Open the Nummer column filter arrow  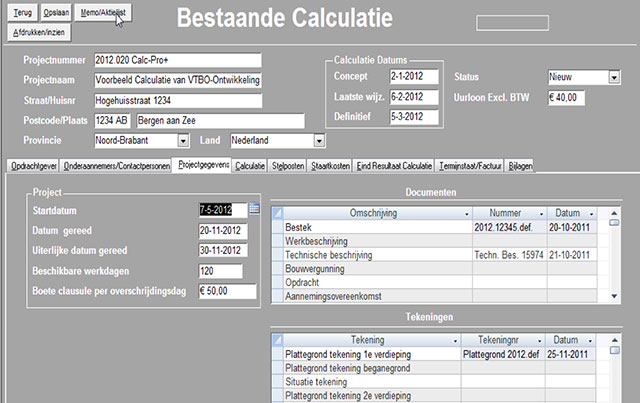pyautogui.click(x=541, y=214)
